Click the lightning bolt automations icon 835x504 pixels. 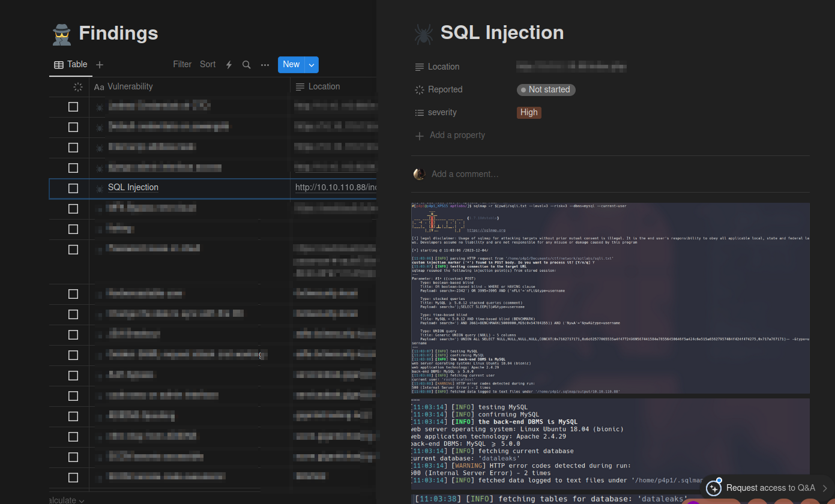[229, 65]
